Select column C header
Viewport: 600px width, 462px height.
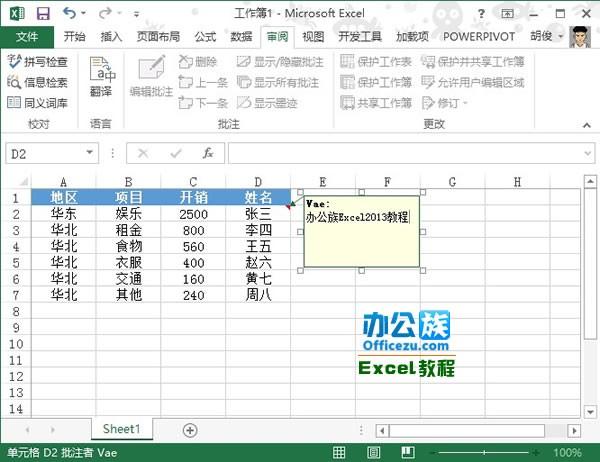coord(193,182)
